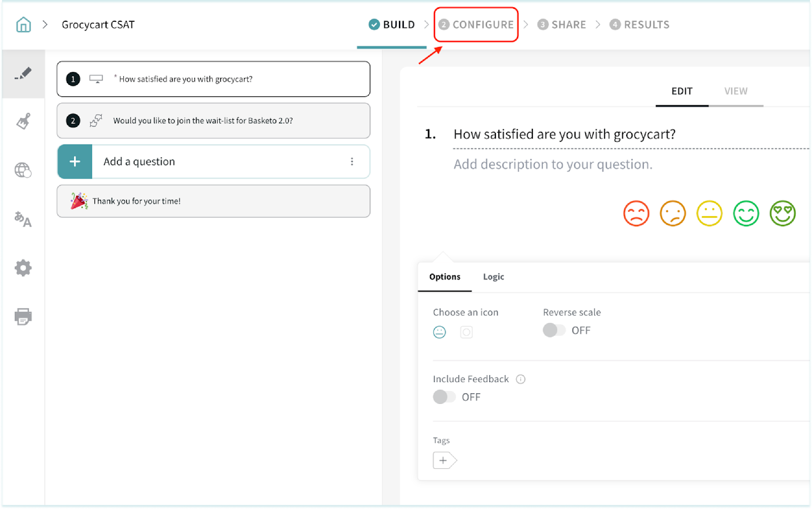Click the Add description to your question field

pos(553,164)
